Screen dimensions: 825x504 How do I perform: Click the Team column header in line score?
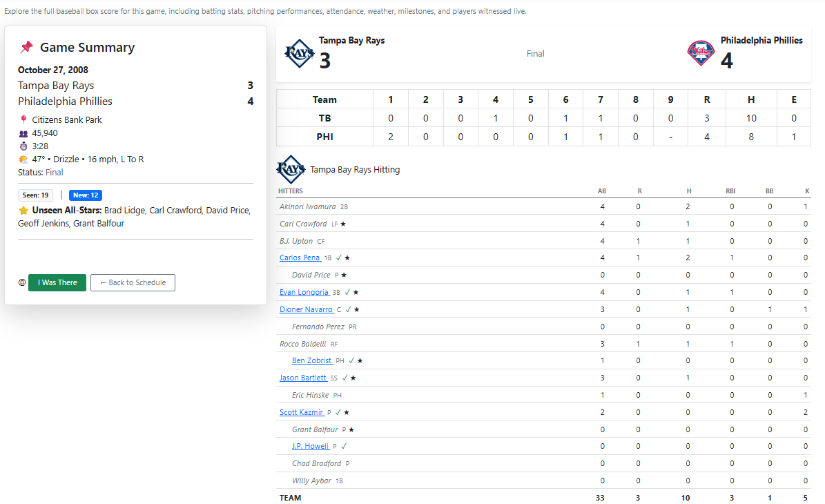(324, 99)
